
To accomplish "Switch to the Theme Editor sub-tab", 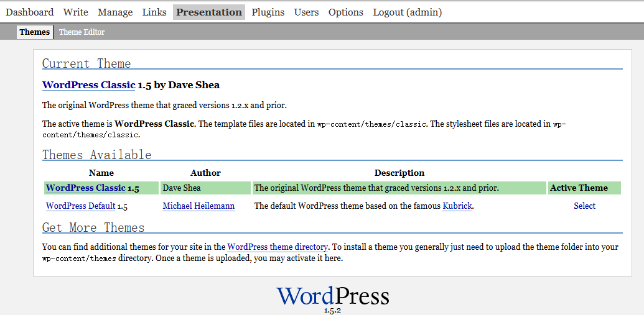I will pos(82,32).
